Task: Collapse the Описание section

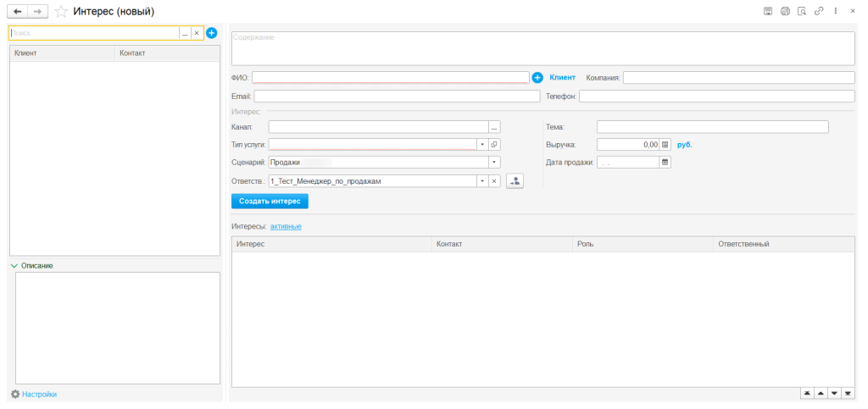Action: (14, 266)
